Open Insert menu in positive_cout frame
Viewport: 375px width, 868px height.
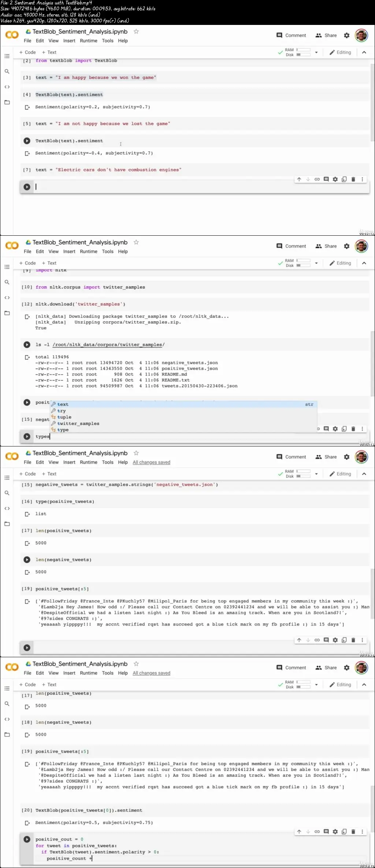pos(69,673)
